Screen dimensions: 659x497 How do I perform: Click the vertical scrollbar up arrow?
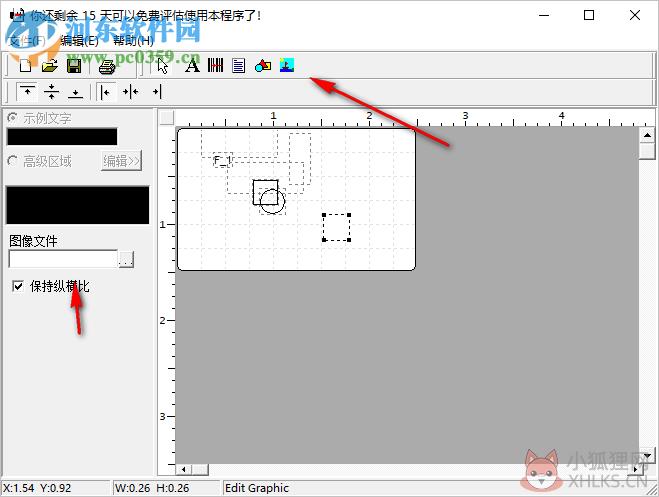click(647, 135)
